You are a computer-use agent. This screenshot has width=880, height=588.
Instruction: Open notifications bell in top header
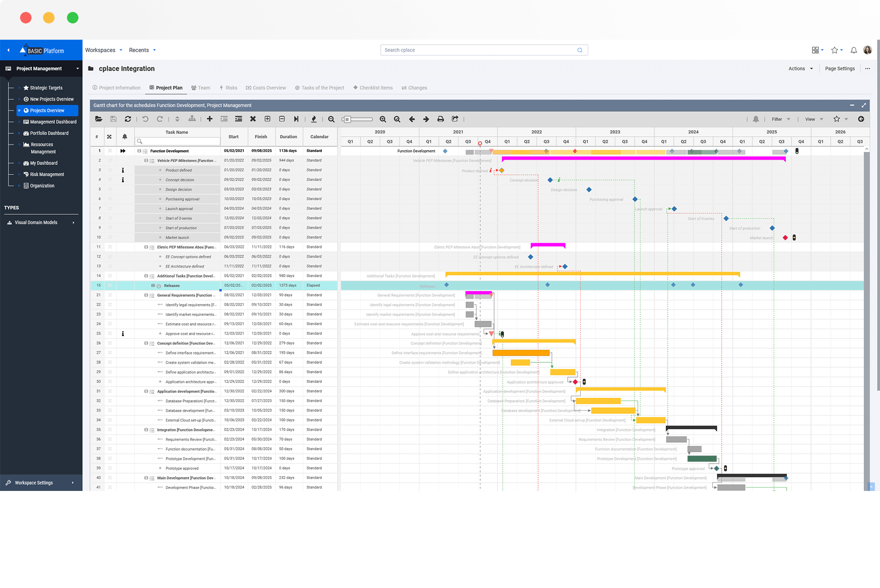(854, 50)
